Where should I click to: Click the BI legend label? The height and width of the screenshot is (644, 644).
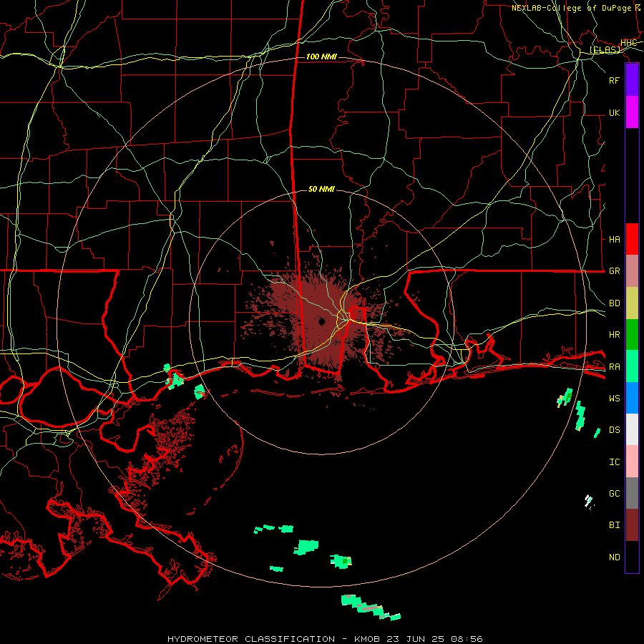[x=614, y=525]
